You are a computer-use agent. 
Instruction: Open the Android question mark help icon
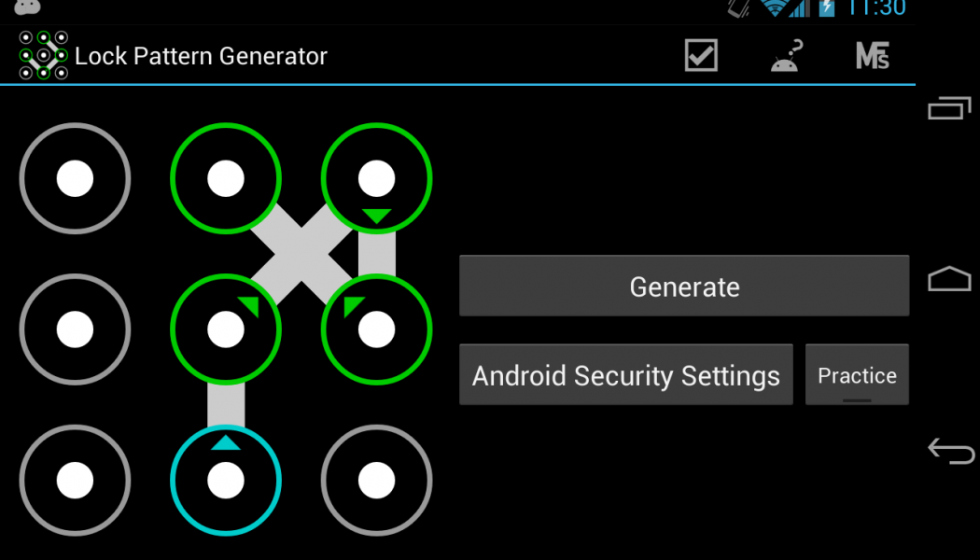(786, 56)
